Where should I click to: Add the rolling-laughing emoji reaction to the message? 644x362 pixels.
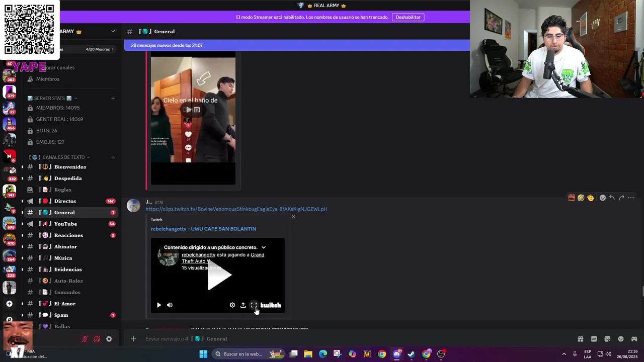(581, 198)
